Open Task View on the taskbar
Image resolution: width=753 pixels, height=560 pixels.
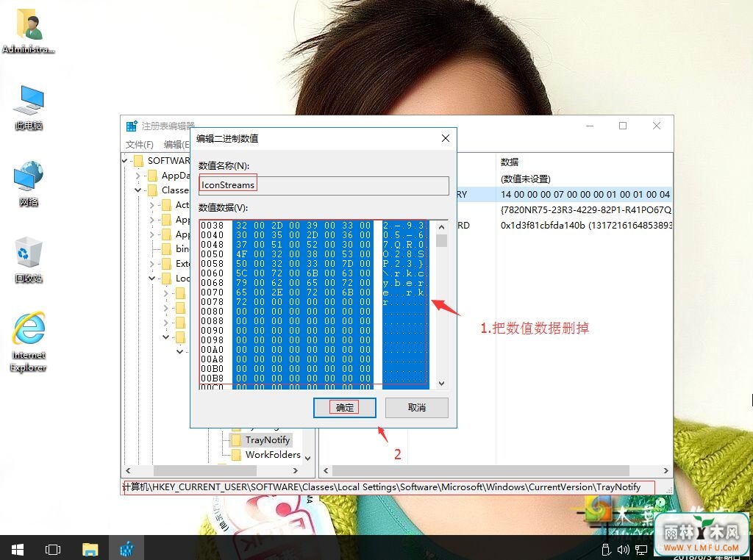pos(53,549)
